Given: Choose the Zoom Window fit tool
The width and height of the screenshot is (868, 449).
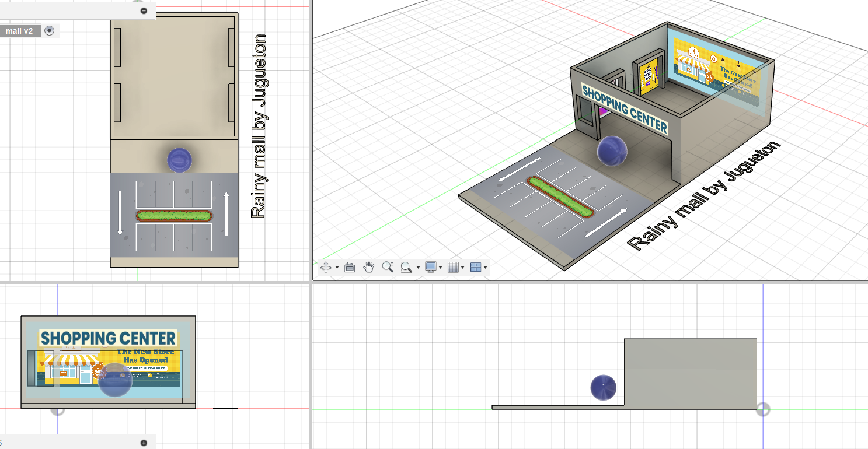Looking at the screenshot, I should [406, 267].
